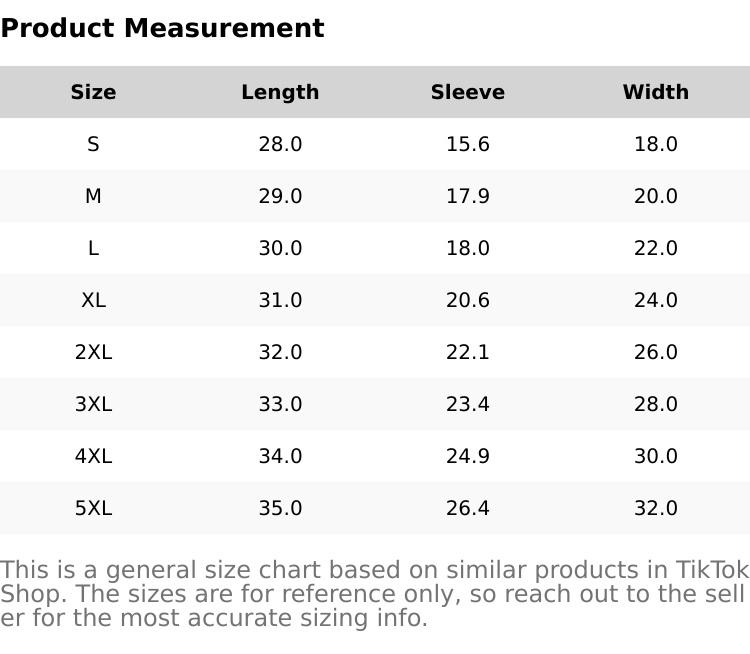The width and height of the screenshot is (750, 654).
Task: Click the 4XL size row label
Action: click(x=93, y=456)
